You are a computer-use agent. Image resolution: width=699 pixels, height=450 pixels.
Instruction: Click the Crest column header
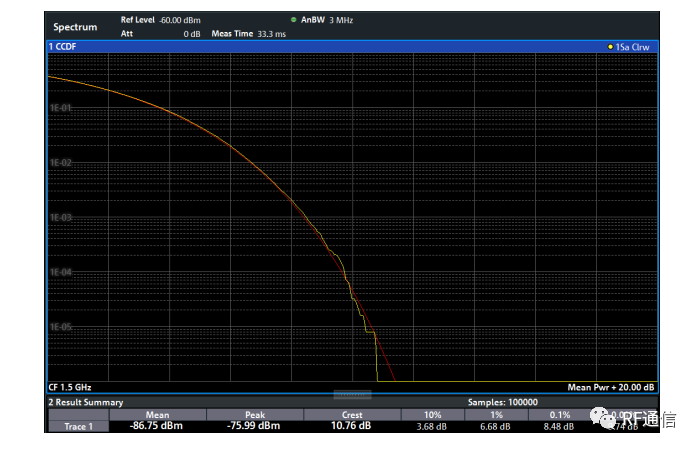[352, 415]
